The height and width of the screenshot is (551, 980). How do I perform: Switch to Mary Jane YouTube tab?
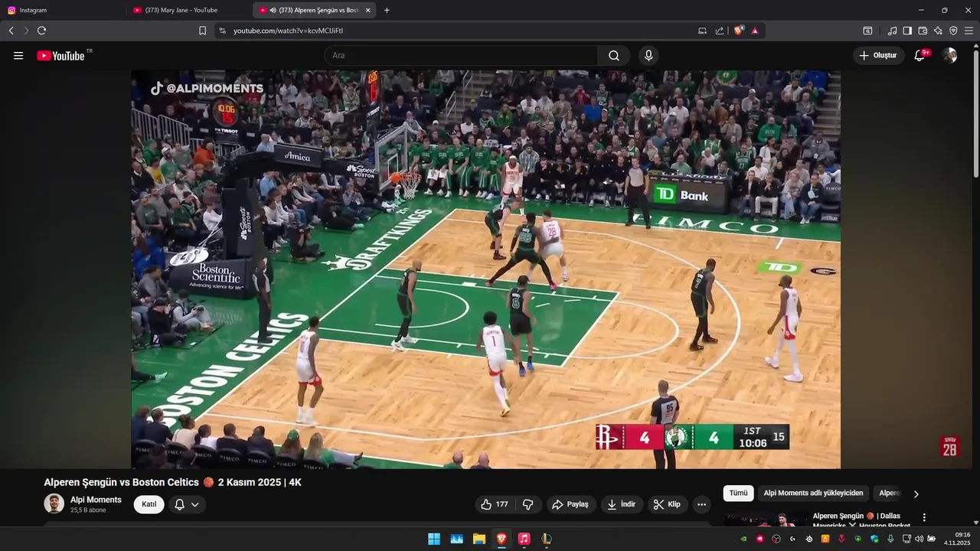click(188, 10)
